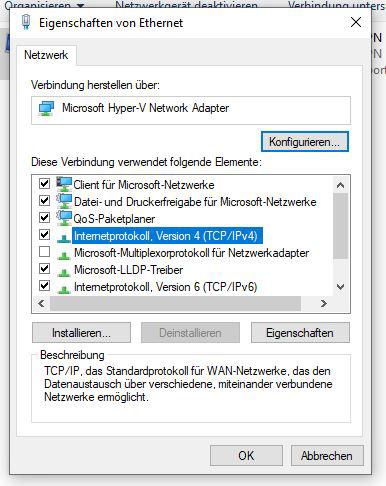Click the Microsoft-LLDP-Treiber icon
Screen dimensions: 386x486
tap(64, 272)
